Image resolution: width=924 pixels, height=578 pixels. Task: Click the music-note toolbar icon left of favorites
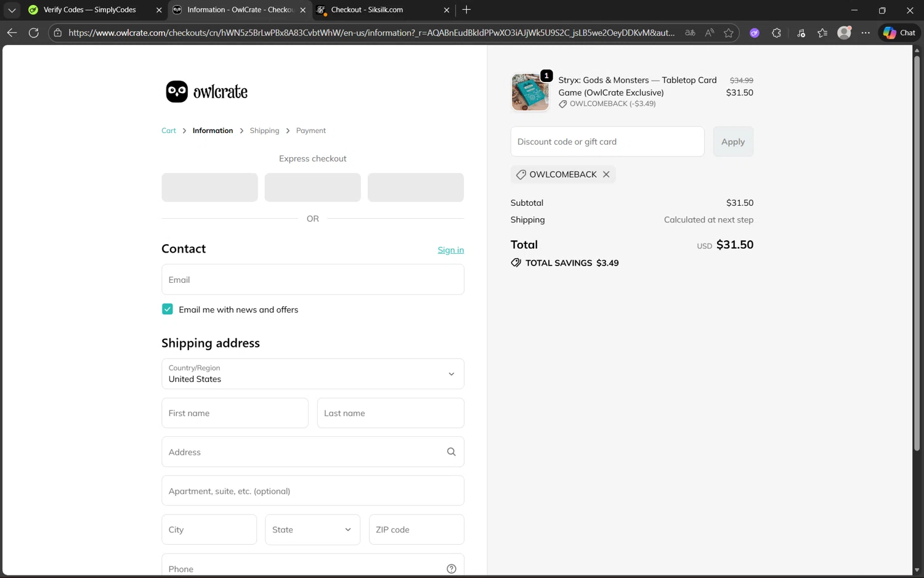point(801,33)
